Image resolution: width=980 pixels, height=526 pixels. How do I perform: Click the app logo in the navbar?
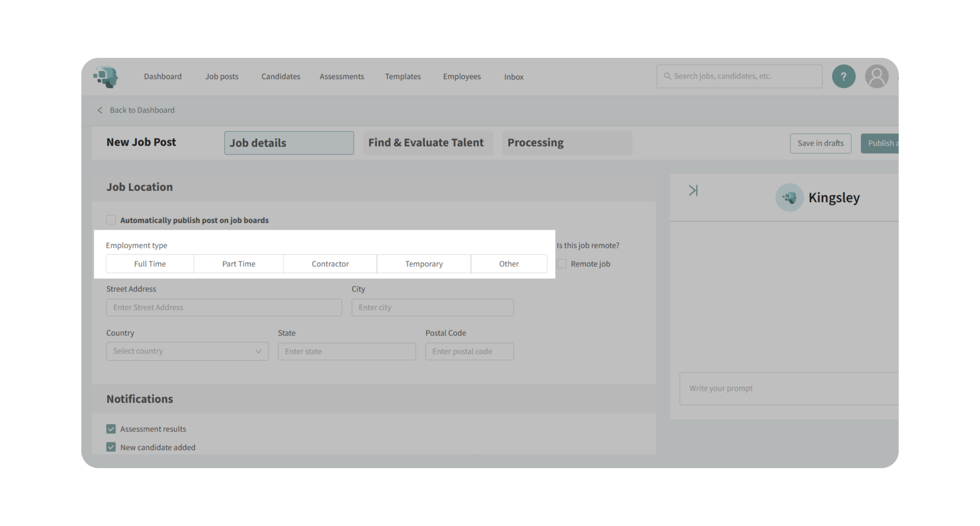[x=106, y=77]
